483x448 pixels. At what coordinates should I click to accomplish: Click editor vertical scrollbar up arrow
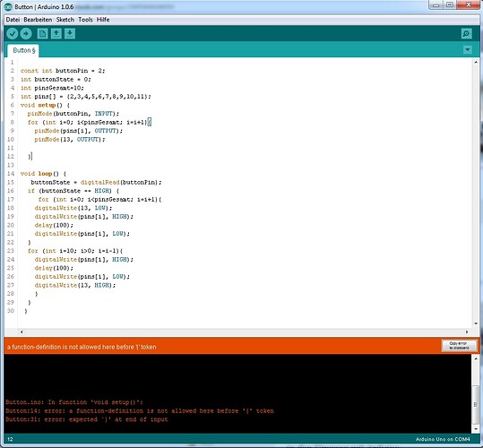pos(476,62)
